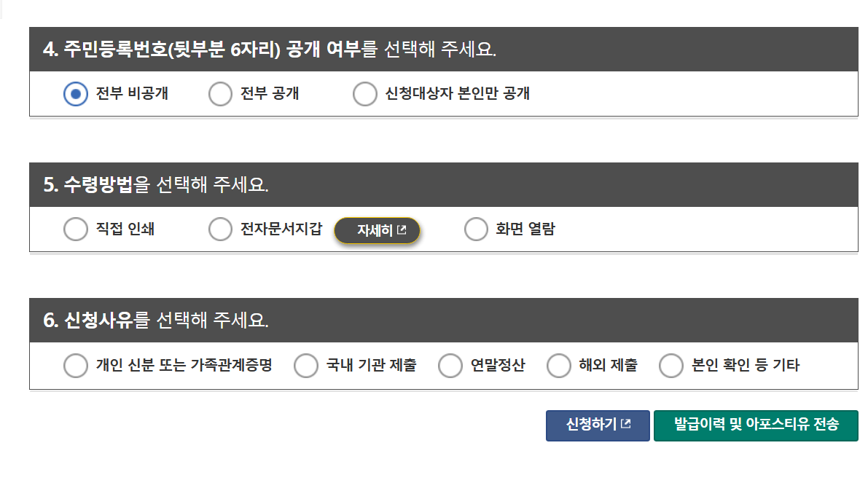
Task: Open the 자세히 detail popup
Action: coord(377,229)
